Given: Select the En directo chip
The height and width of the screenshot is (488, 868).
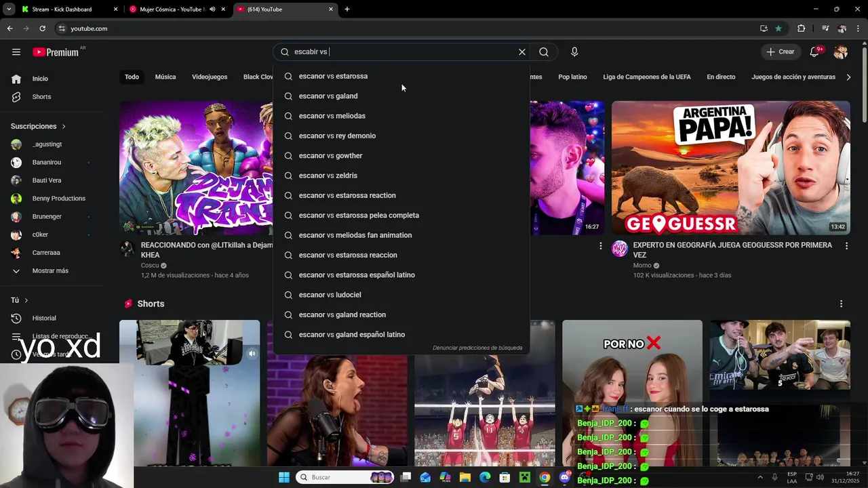Looking at the screenshot, I should (721, 77).
